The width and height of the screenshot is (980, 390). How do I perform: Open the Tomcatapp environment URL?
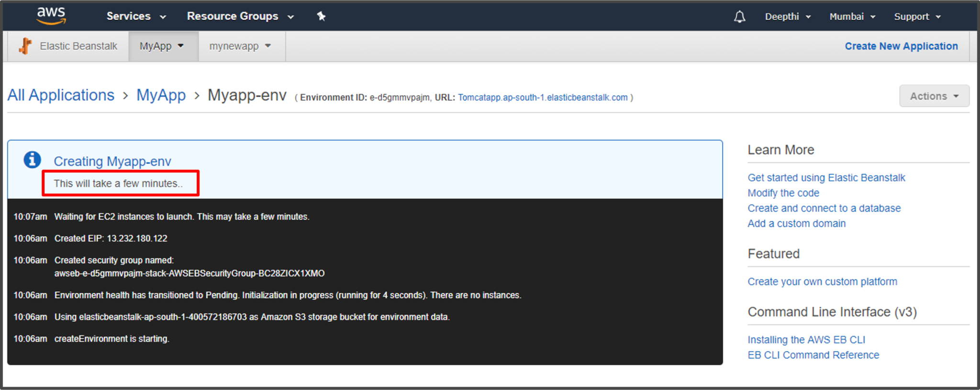point(543,97)
